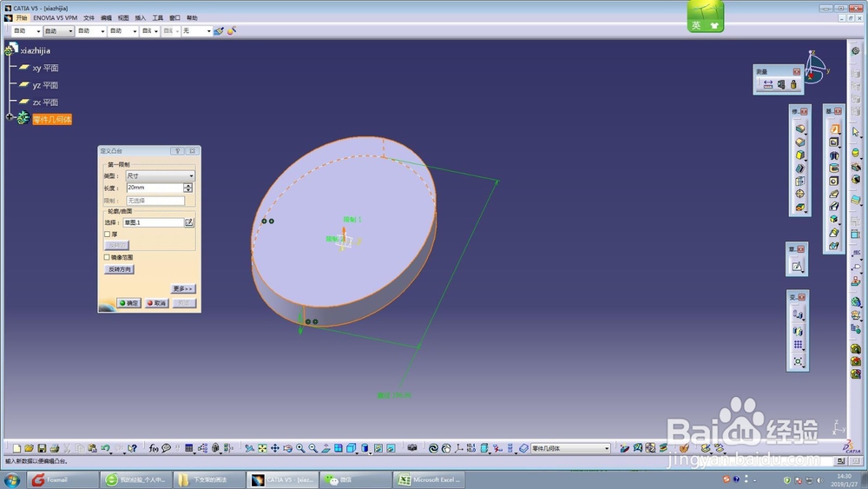Expand the 零件几何体 tree node
The width and height of the screenshot is (868, 489).
[x=10, y=117]
